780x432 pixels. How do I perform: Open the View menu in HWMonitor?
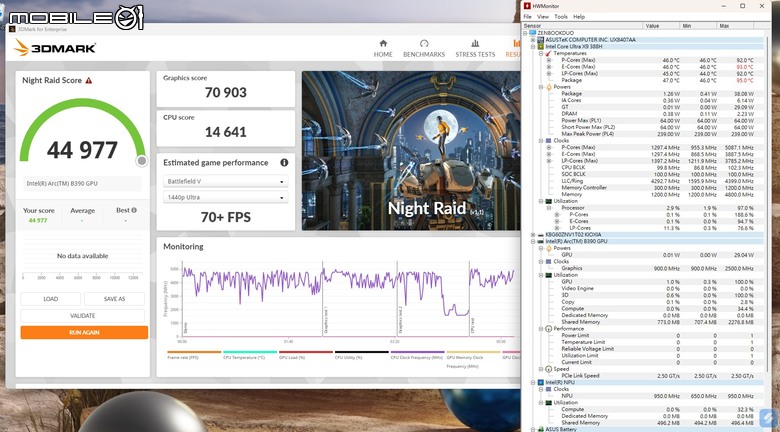point(543,16)
